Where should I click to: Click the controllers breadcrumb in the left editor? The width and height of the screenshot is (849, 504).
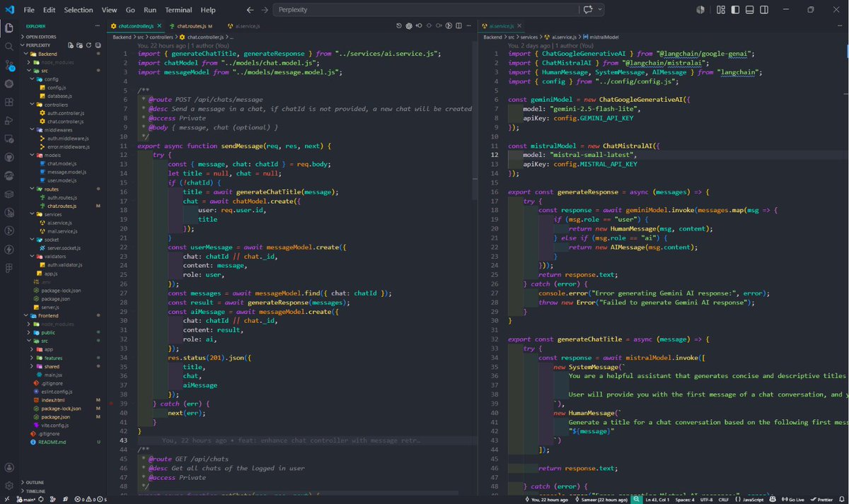tap(161, 37)
